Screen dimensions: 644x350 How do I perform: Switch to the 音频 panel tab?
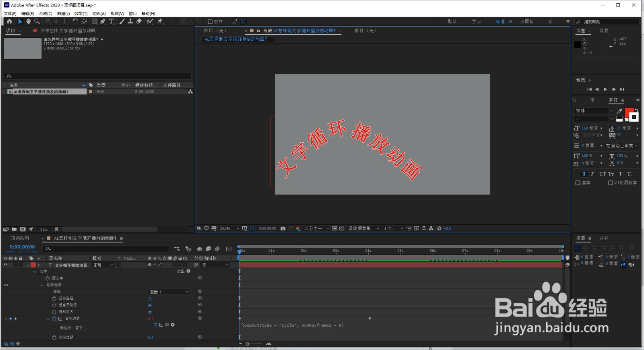[x=604, y=31]
